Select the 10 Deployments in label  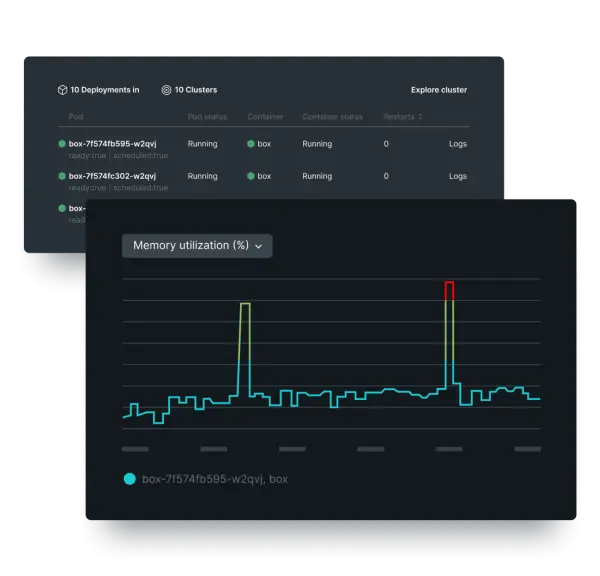(x=104, y=90)
